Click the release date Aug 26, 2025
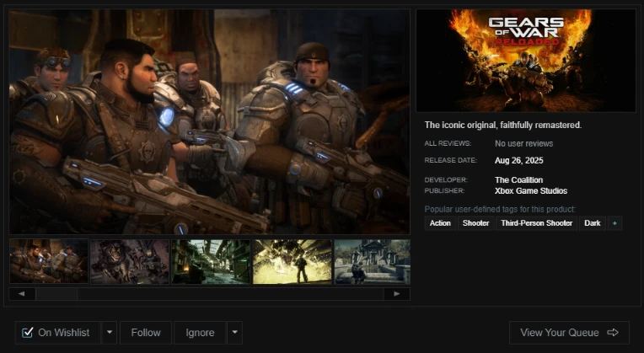Image resolution: width=644 pixels, height=353 pixels. pyautogui.click(x=518, y=160)
